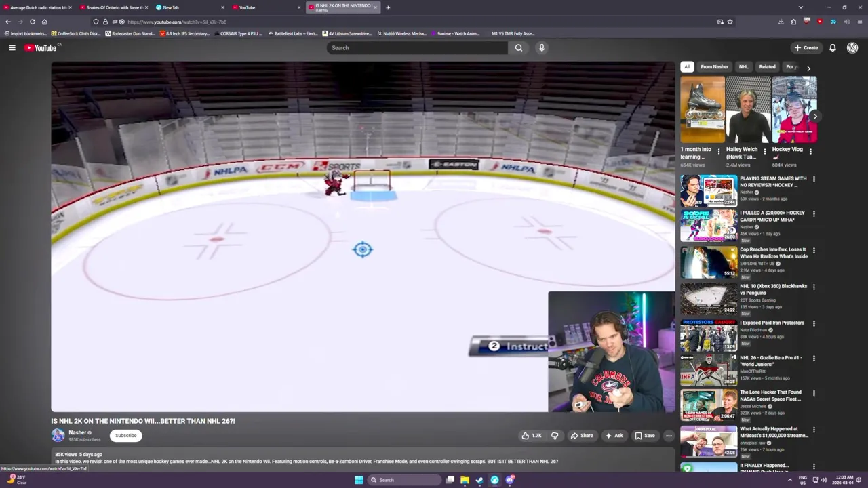
Task: Select the Related filter chip
Action: tap(767, 67)
